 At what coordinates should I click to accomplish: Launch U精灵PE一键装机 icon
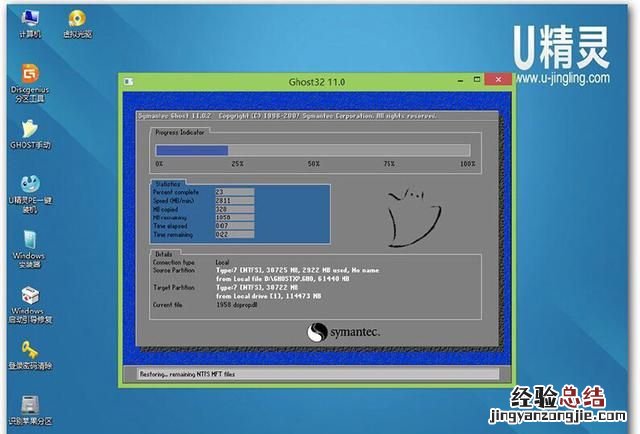pyautogui.click(x=30, y=194)
